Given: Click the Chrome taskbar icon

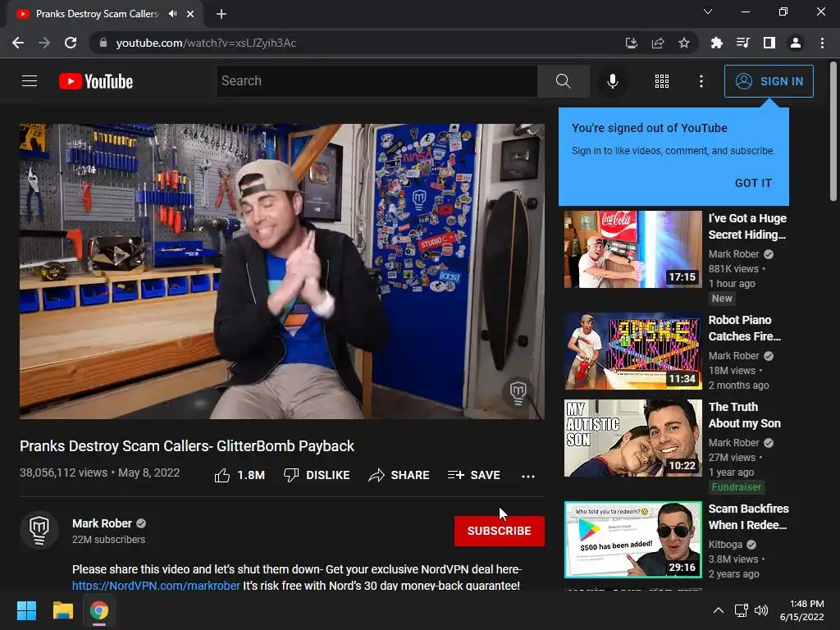Looking at the screenshot, I should [99, 610].
